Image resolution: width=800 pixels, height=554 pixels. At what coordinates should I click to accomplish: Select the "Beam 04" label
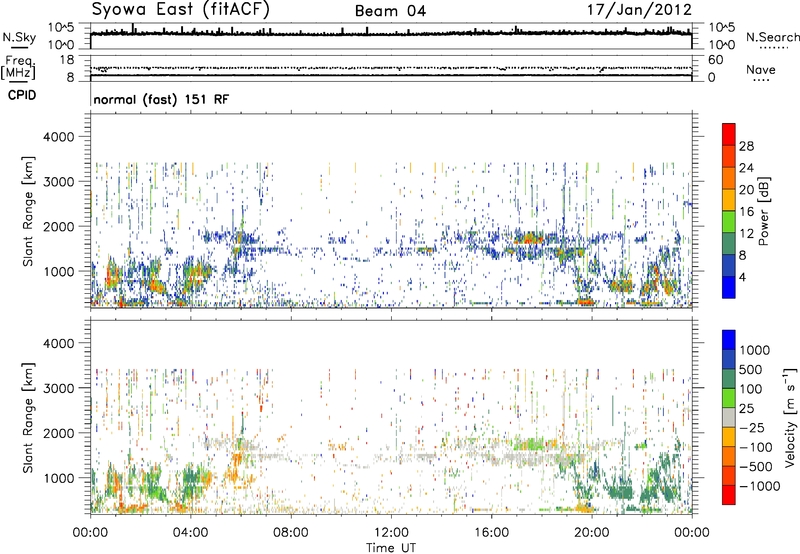[390, 11]
